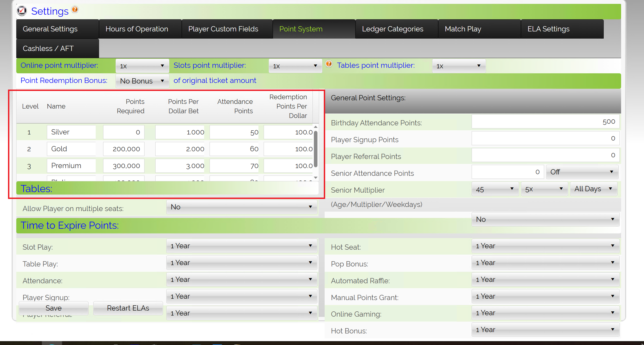The height and width of the screenshot is (345, 644).
Task: Open Attendance expiry dropdown
Action: [242, 279]
